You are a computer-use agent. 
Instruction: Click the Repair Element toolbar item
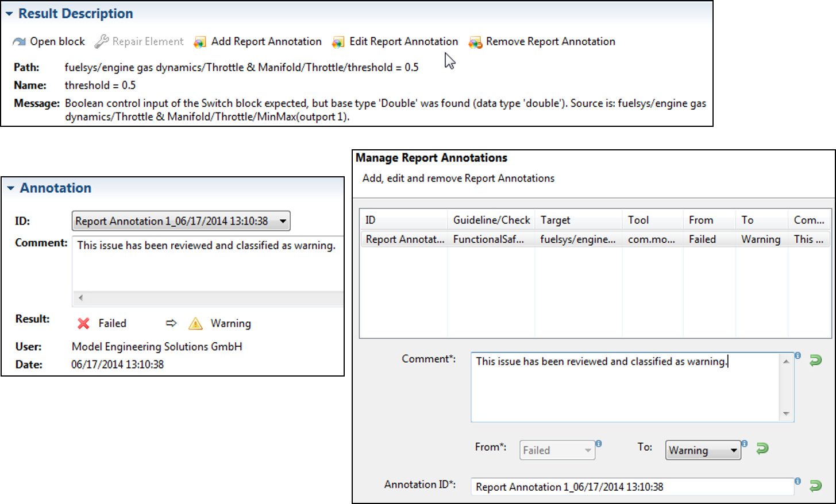tap(140, 42)
